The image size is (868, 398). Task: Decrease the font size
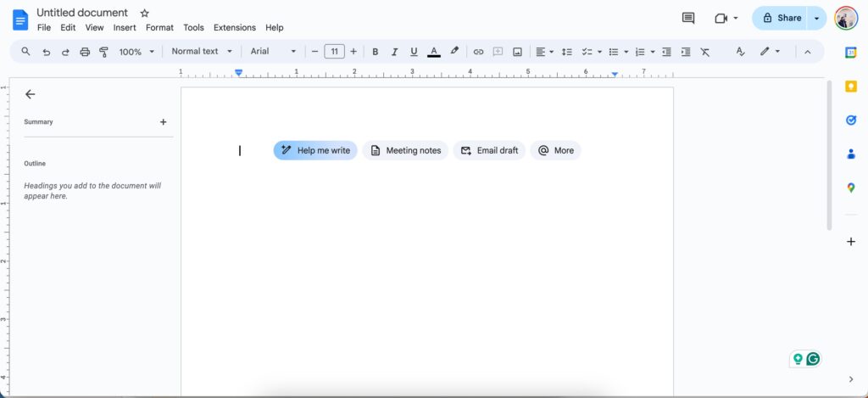click(315, 52)
